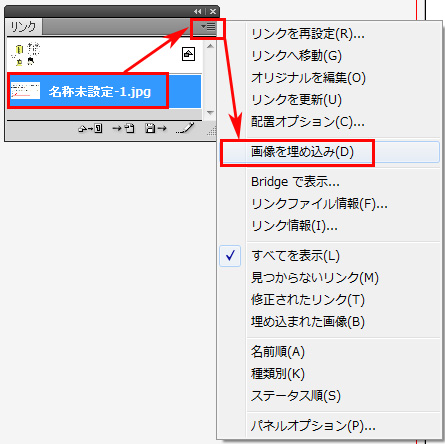This screenshot has height=444, width=445.
Task: Click the Go To Link icon
Action: [x=123, y=128]
